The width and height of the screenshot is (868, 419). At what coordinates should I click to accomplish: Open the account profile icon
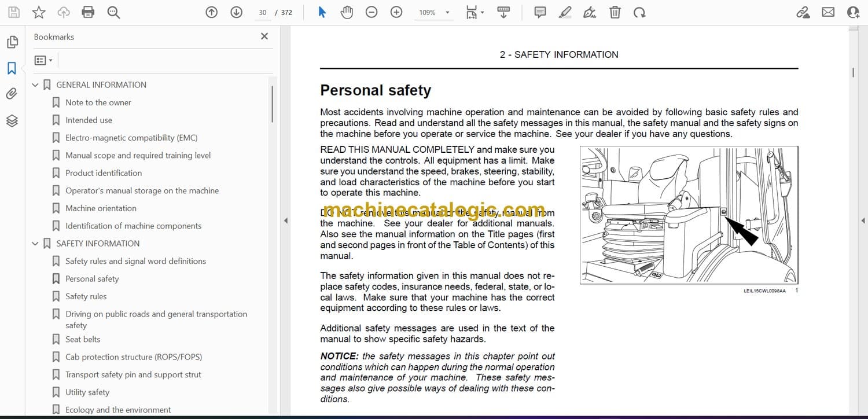(853, 12)
